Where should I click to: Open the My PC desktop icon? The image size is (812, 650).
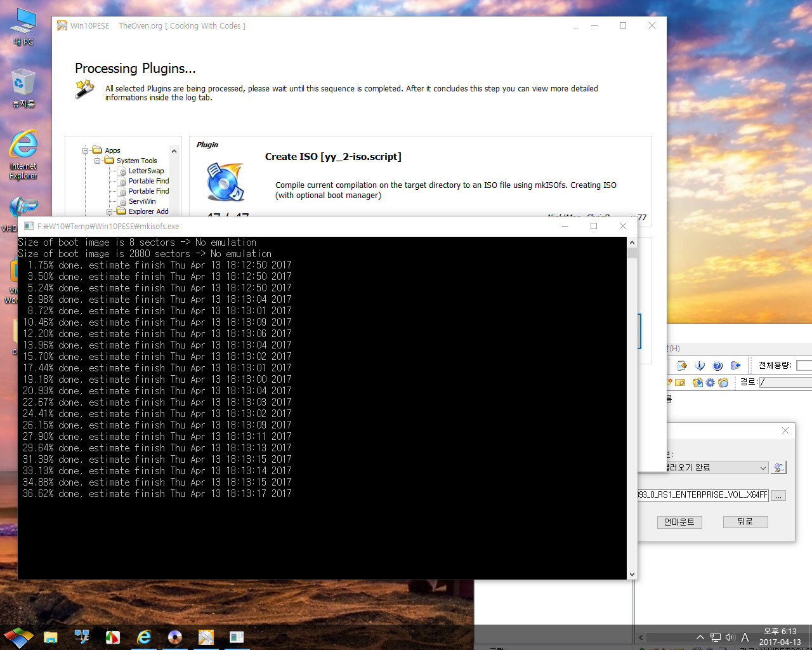pos(23,27)
